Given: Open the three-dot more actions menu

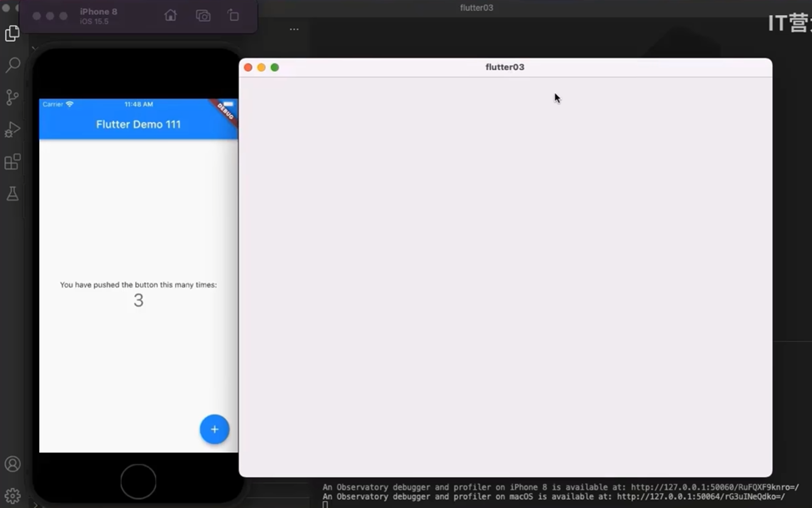Looking at the screenshot, I should click(x=294, y=29).
